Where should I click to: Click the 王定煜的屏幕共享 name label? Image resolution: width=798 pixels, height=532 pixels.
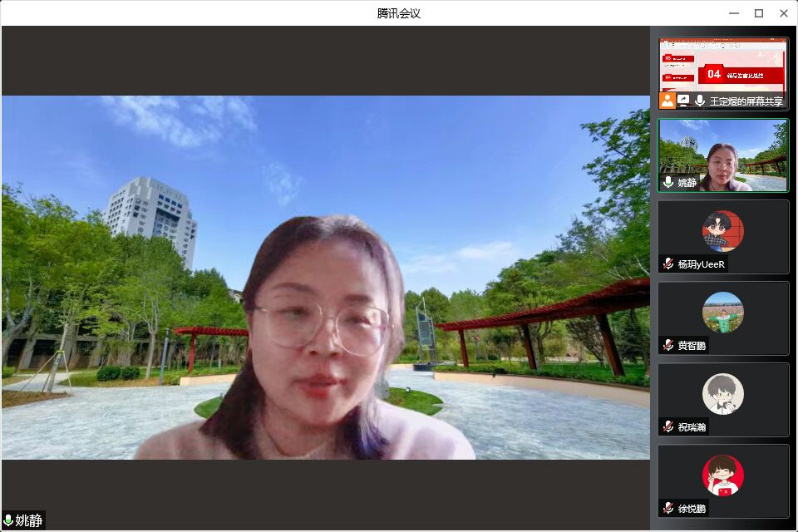pyautogui.click(x=747, y=101)
